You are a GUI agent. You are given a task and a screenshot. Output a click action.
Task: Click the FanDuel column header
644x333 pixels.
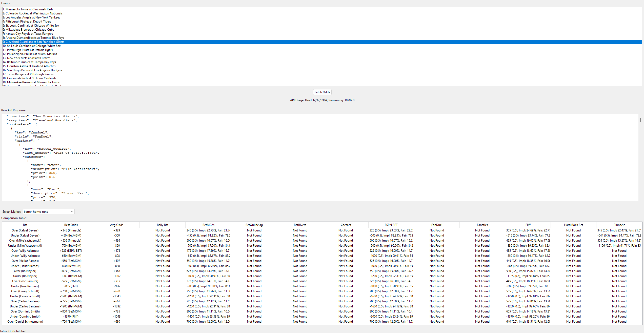(x=436, y=225)
